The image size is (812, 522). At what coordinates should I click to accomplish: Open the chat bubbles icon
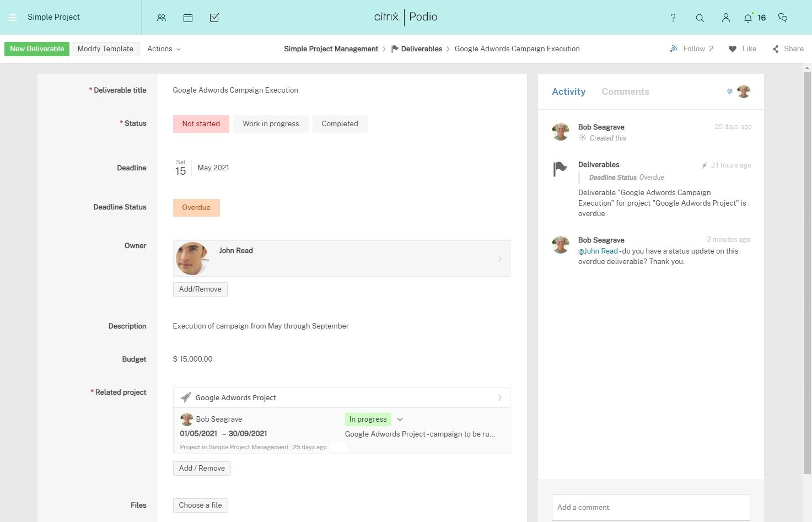pyautogui.click(x=782, y=18)
